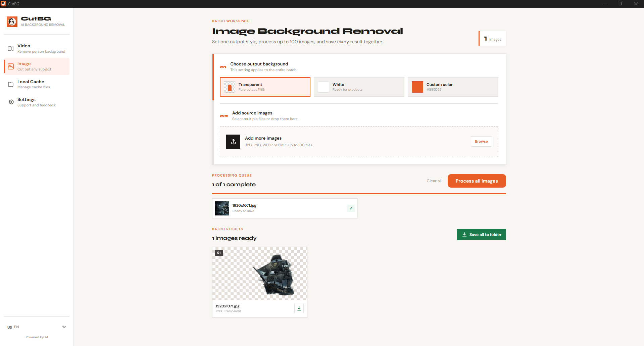The image size is (644, 346).
Task: Restore down the CutBG window
Action: coord(621,4)
